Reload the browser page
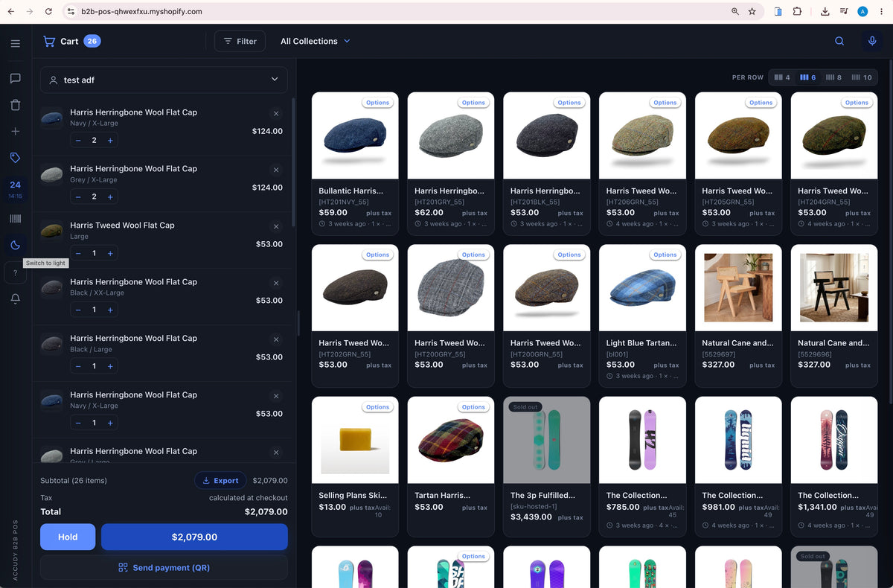 click(48, 11)
